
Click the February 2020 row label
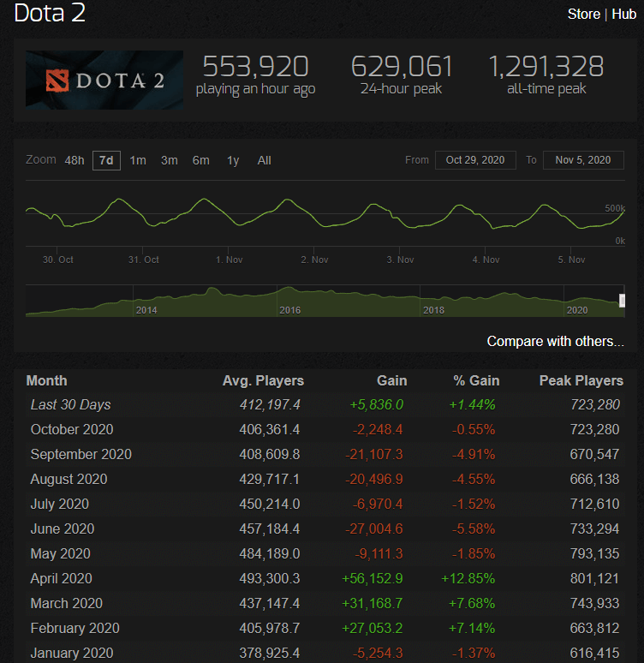(x=75, y=629)
